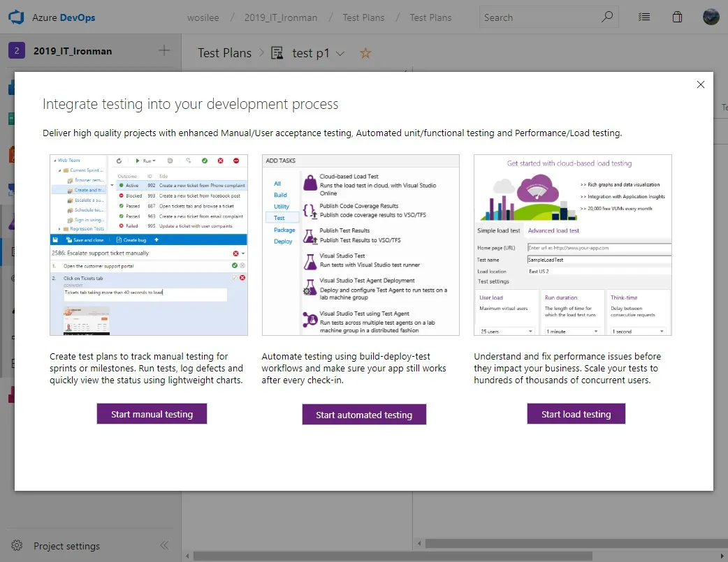Click the plus icon beside the project name

pos(163,50)
